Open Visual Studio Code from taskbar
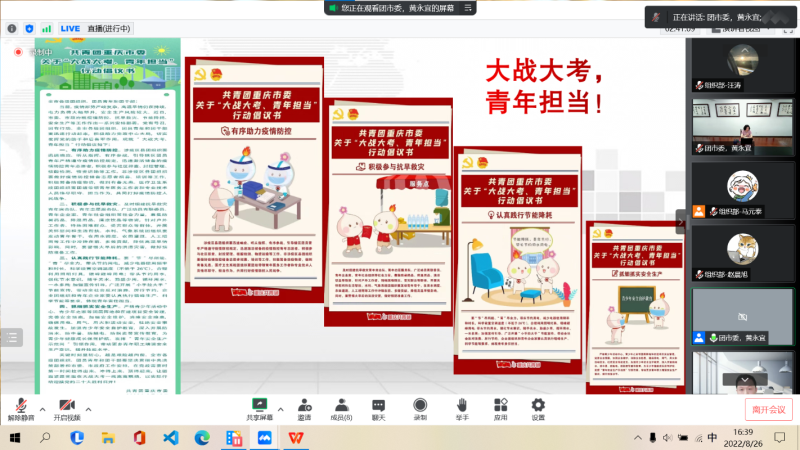 point(171,438)
